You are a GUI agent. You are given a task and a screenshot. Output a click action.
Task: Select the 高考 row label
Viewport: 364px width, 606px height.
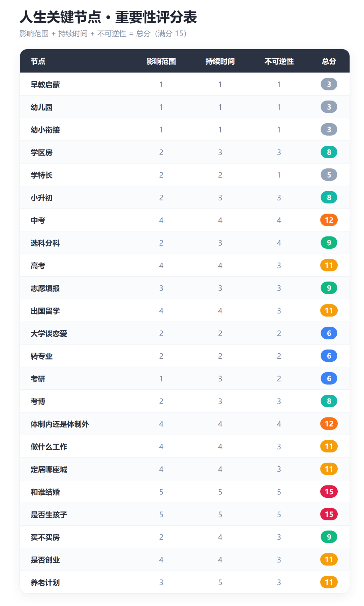click(x=38, y=266)
